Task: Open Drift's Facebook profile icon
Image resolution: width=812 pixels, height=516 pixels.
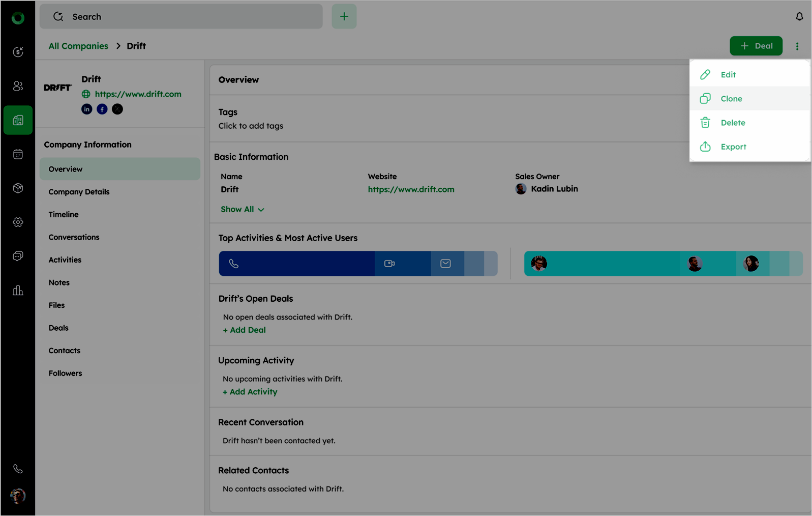Action: (102, 109)
